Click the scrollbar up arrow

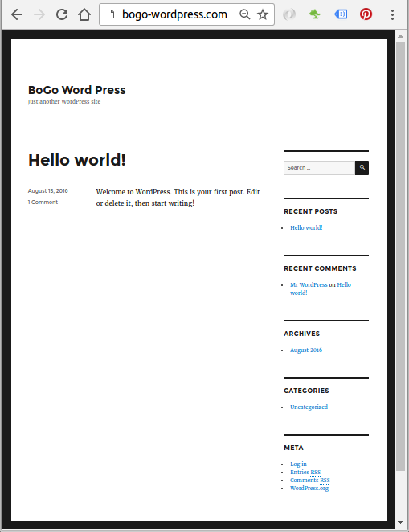tap(400, 36)
